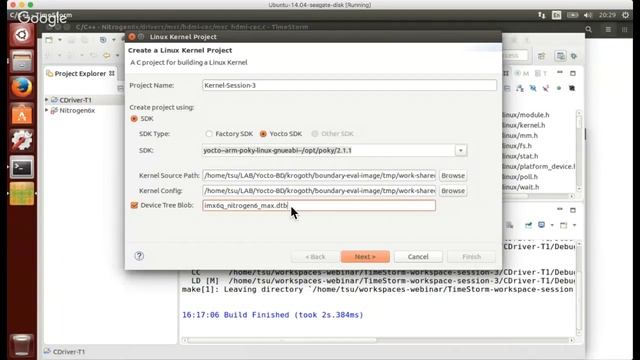Click the yellow back-navigation arrow toolbar icon
640x360 pixels.
point(107,55)
